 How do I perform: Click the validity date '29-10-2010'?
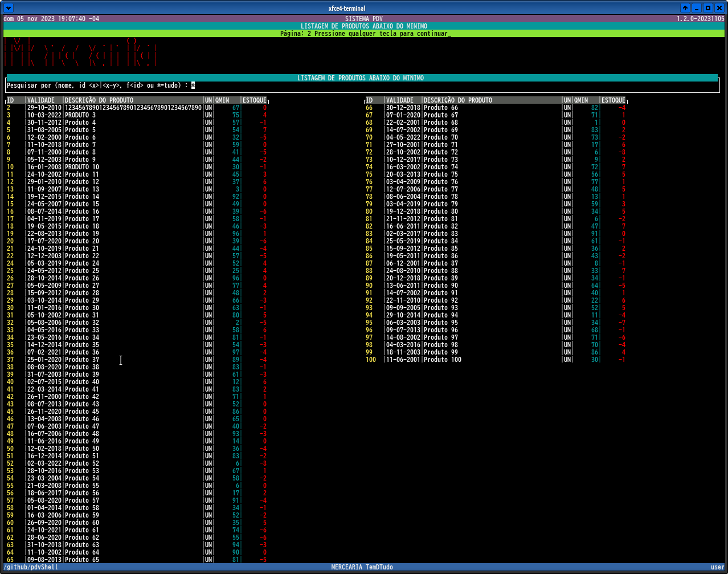[44, 108]
